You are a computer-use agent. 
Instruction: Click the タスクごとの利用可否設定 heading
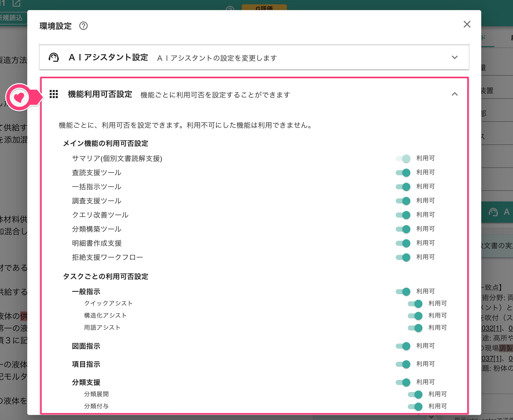coord(105,277)
